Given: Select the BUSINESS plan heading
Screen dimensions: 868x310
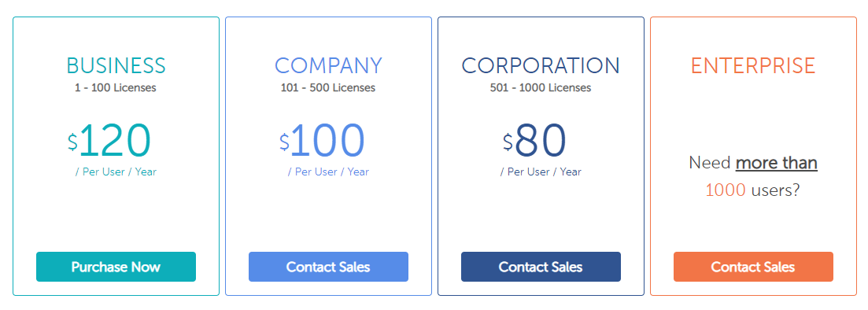Looking at the screenshot, I should pos(116,65).
